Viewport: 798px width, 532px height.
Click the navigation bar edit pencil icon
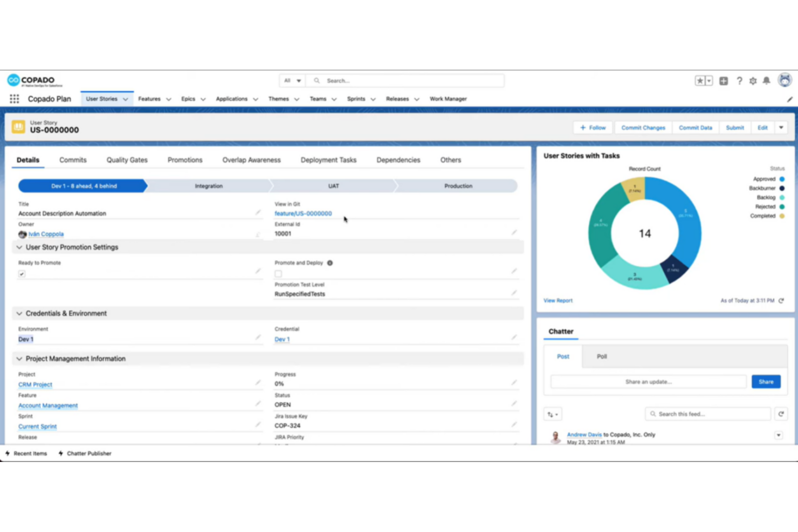tap(789, 99)
